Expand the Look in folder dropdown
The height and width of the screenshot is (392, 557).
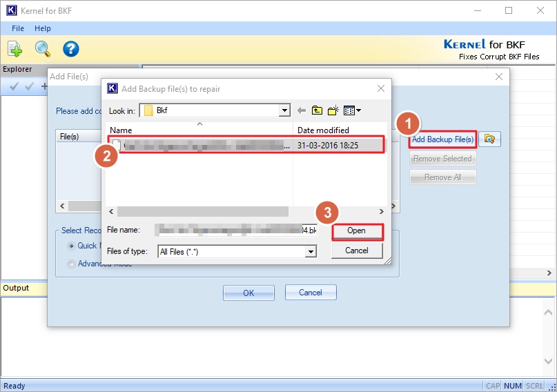pyautogui.click(x=284, y=110)
